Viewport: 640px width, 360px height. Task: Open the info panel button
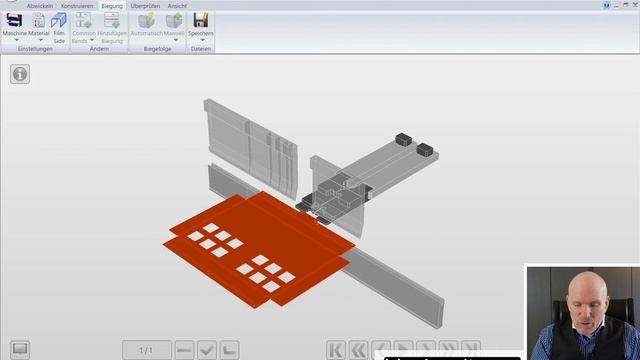coord(20,74)
